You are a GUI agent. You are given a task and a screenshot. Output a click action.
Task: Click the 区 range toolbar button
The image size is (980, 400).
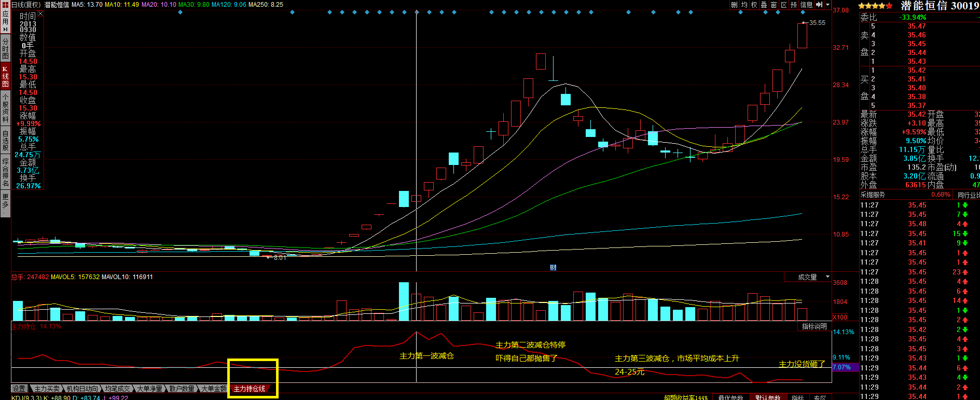coord(783,4)
